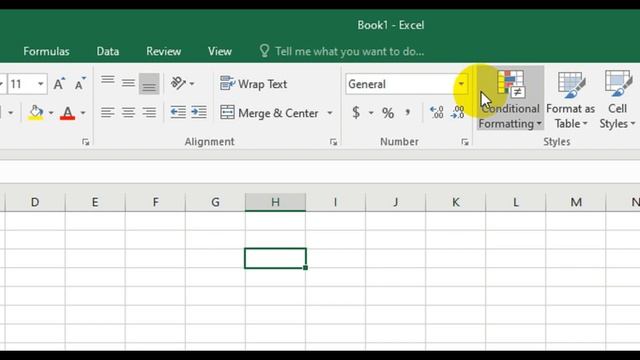
Task: Launch the Alignment settings dialog
Action: (333, 142)
